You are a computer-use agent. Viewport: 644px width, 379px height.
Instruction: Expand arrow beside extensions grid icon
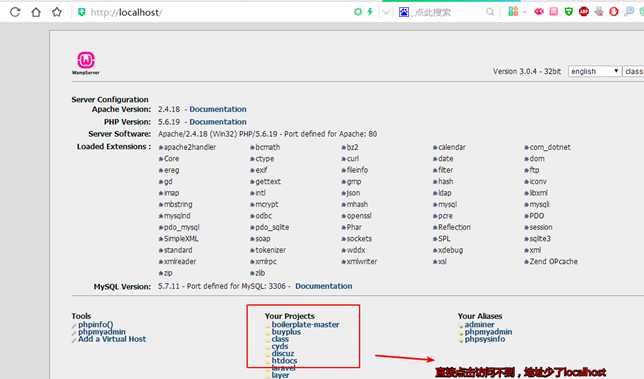524,12
